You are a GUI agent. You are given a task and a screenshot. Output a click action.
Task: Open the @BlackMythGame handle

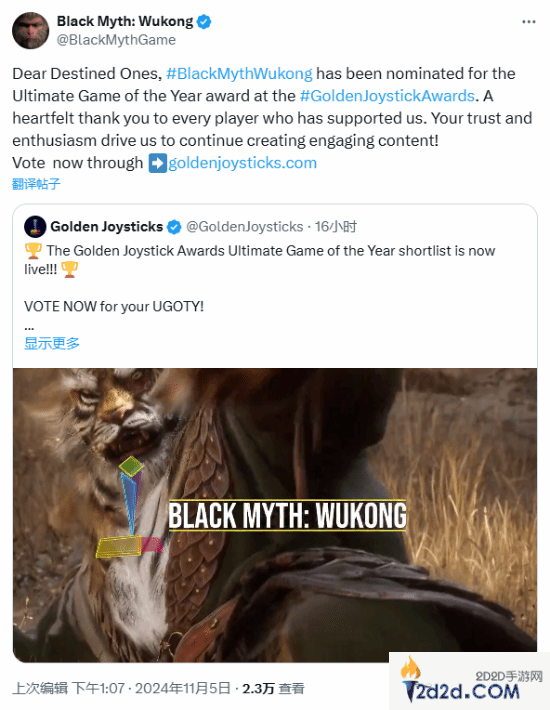pos(116,40)
